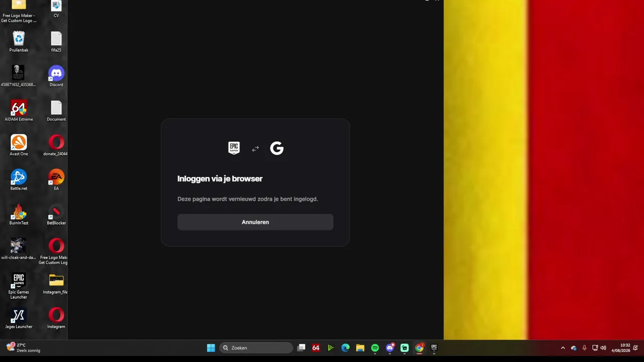Select the BurnInTest desktop icon
The width and height of the screenshot is (644, 362).
(19, 215)
